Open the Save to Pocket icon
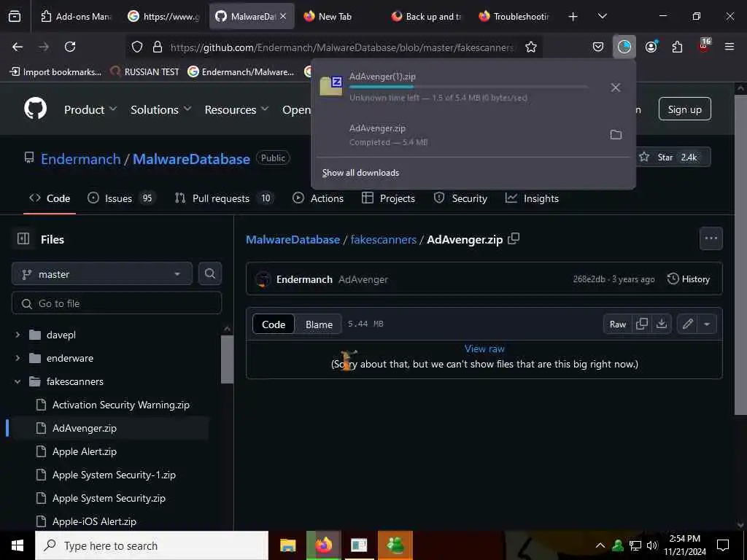747x560 pixels. (x=598, y=47)
